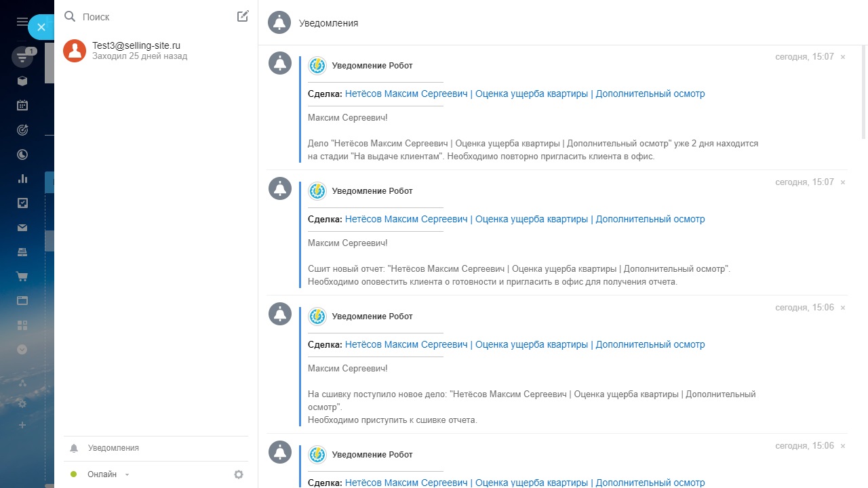The width and height of the screenshot is (868, 488).
Task: Open messenger settings via the gear icon
Action: pos(239,474)
